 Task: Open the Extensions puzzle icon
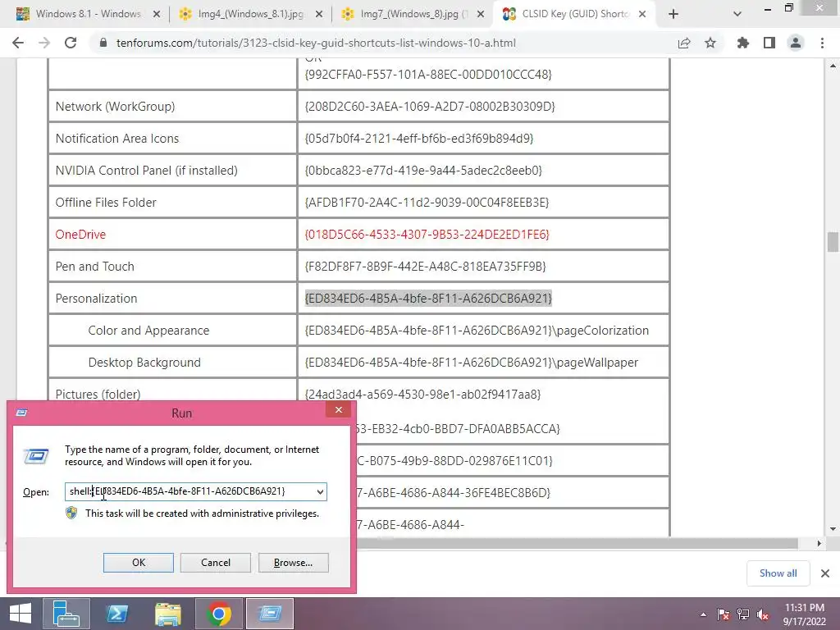[x=743, y=43]
